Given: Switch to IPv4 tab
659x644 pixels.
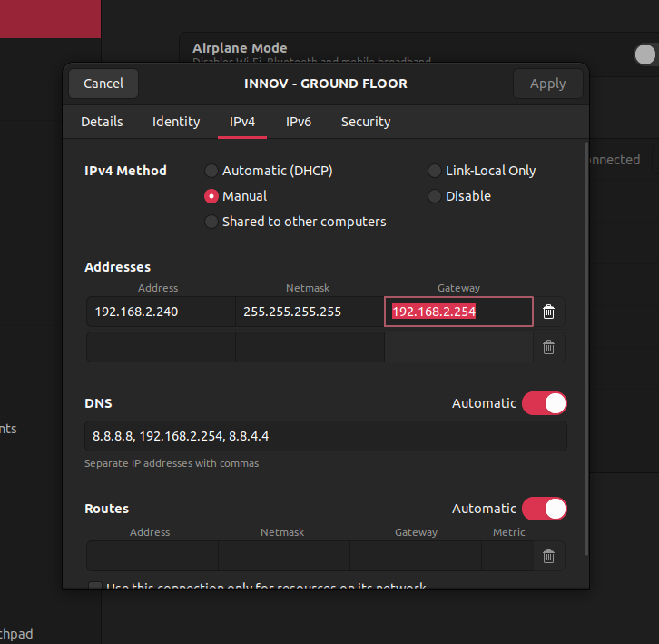Looking at the screenshot, I should 242,122.
